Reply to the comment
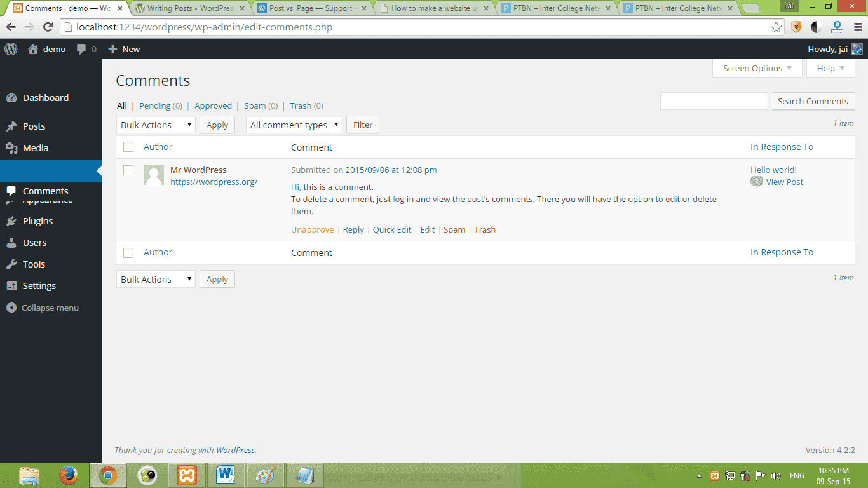The height and width of the screenshot is (488, 868). tap(353, 229)
